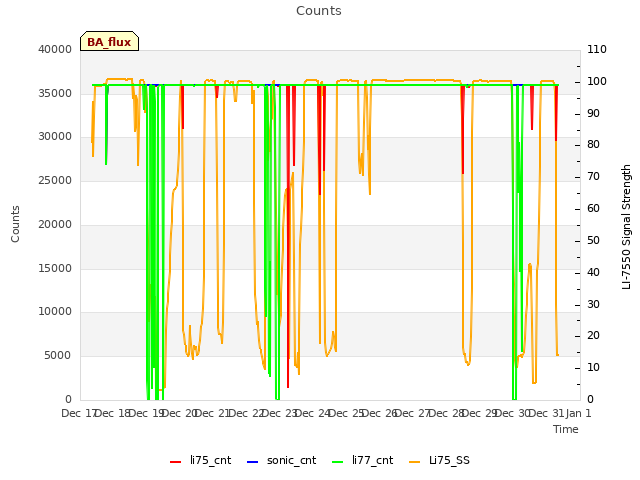Click the Dec 20 x-axis label

coord(180,413)
